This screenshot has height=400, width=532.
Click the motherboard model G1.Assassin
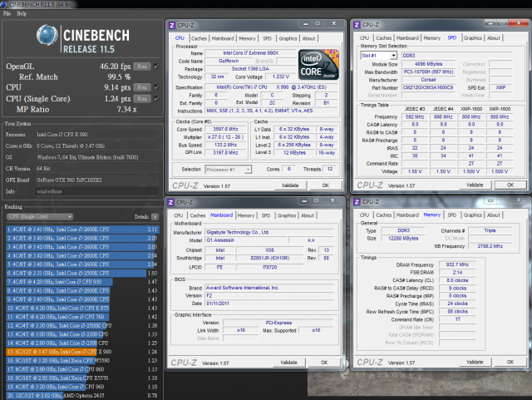point(246,240)
